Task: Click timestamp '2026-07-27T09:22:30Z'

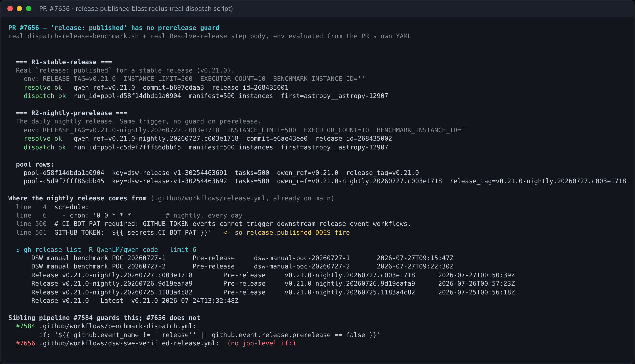Action: click(415, 267)
